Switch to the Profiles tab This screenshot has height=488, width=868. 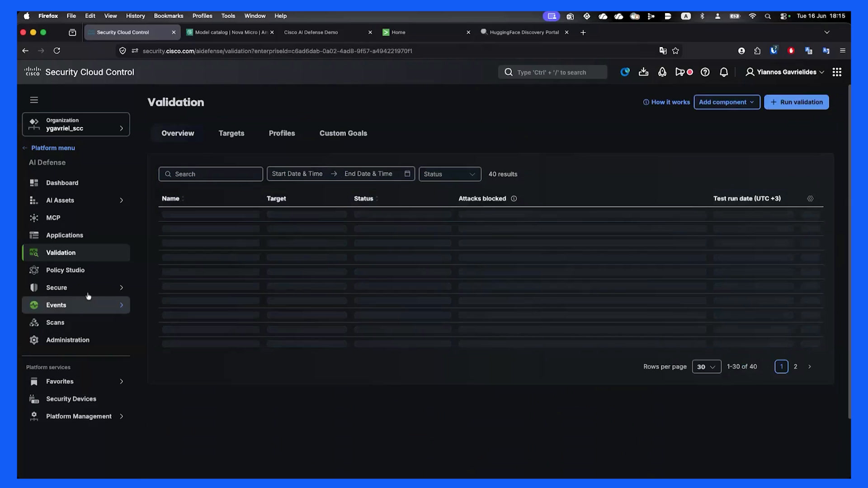[282, 133]
